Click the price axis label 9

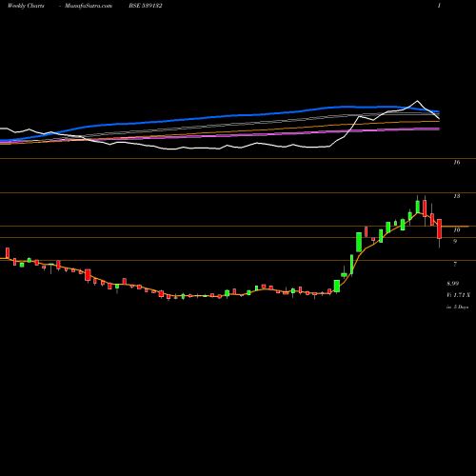(x=455, y=242)
